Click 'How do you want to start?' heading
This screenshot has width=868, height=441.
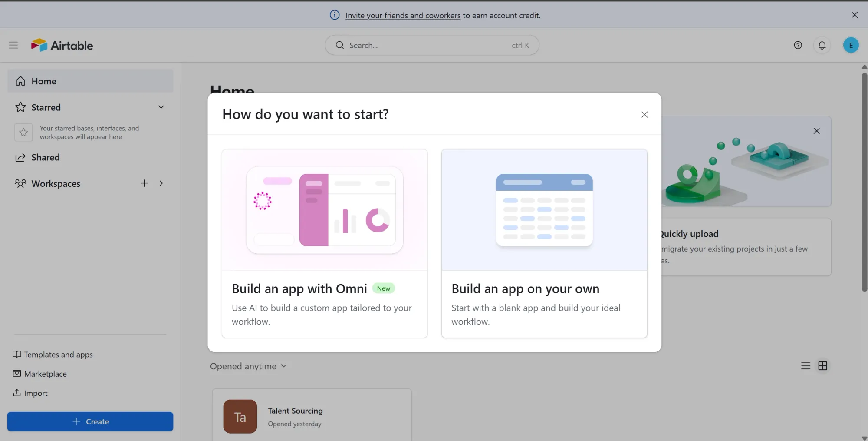click(x=306, y=114)
